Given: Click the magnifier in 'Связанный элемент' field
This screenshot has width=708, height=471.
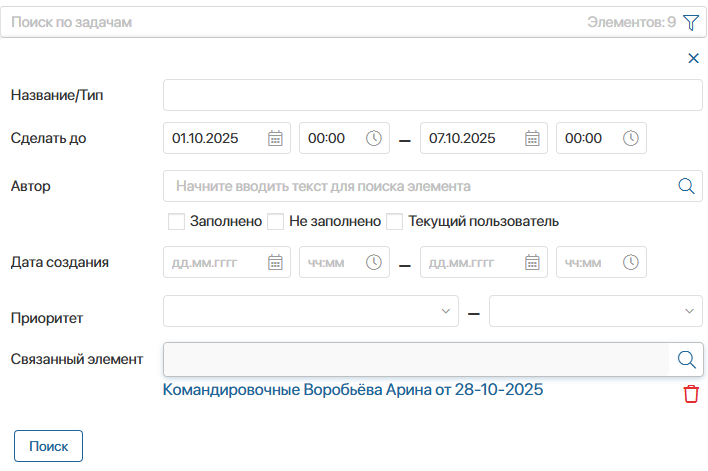Looking at the screenshot, I should [x=686, y=359].
